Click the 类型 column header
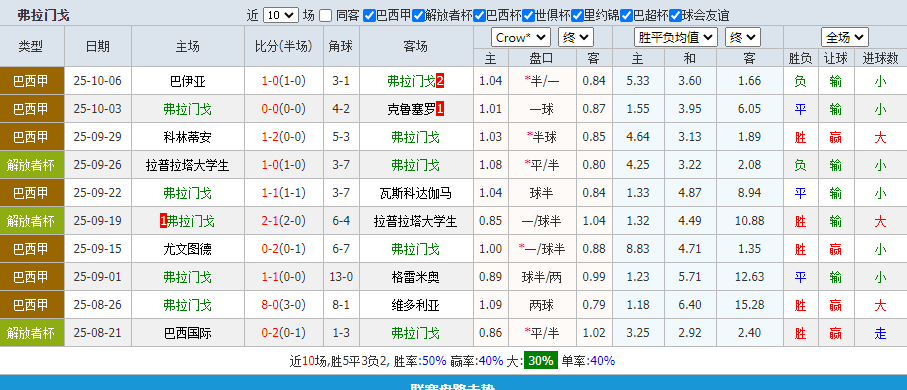The width and height of the screenshot is (907, 390). point(31,46)
